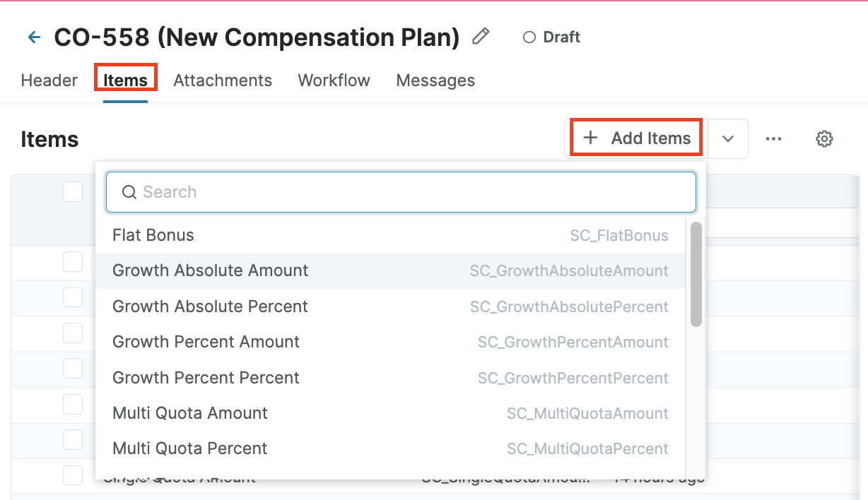
Task: Click the Draft status circle icon
Action: pos(529,37)
